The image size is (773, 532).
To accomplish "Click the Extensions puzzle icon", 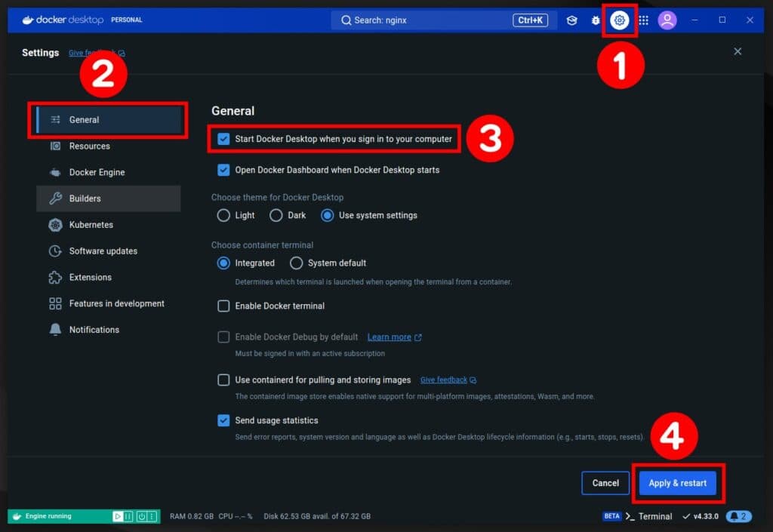I will pyautogui.click(x=55, y=278).
